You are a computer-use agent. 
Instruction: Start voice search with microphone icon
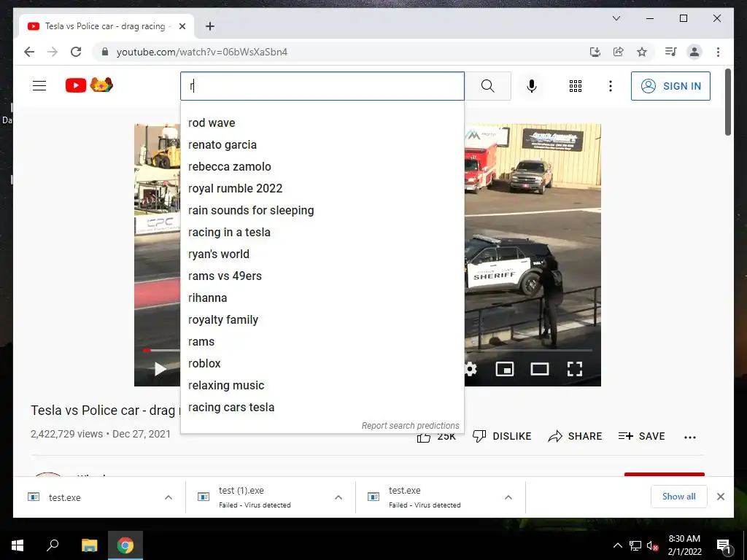click(x=532, y=86)
